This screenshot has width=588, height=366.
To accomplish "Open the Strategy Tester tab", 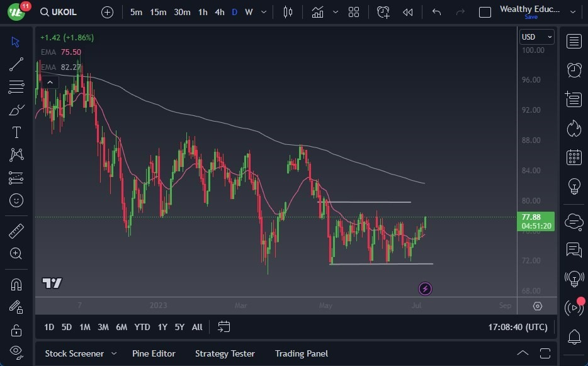I will click(x=225, y=353).
